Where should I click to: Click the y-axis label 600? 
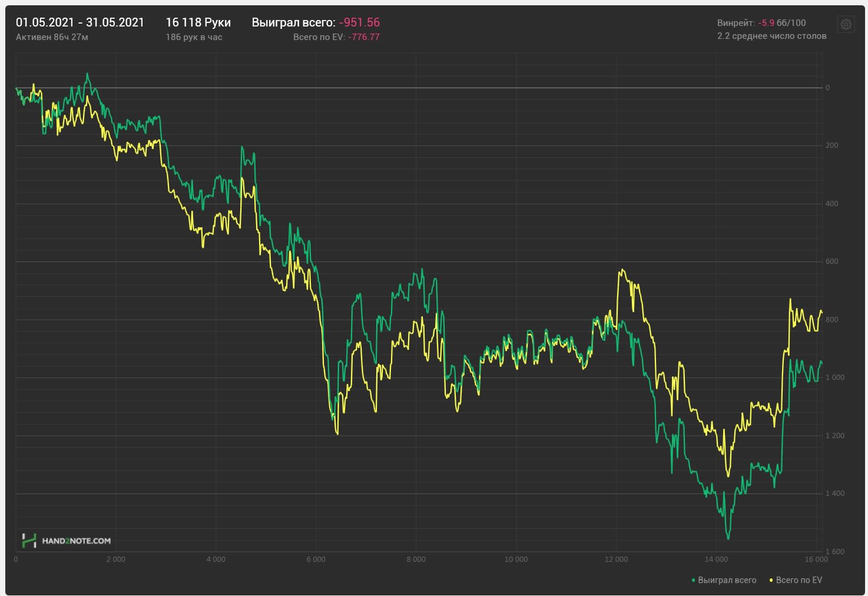click(831, 261)
